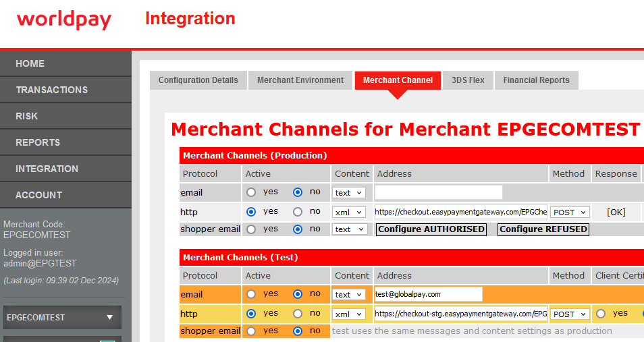Click the Configure AUTHORISED button

coord(431,229)
